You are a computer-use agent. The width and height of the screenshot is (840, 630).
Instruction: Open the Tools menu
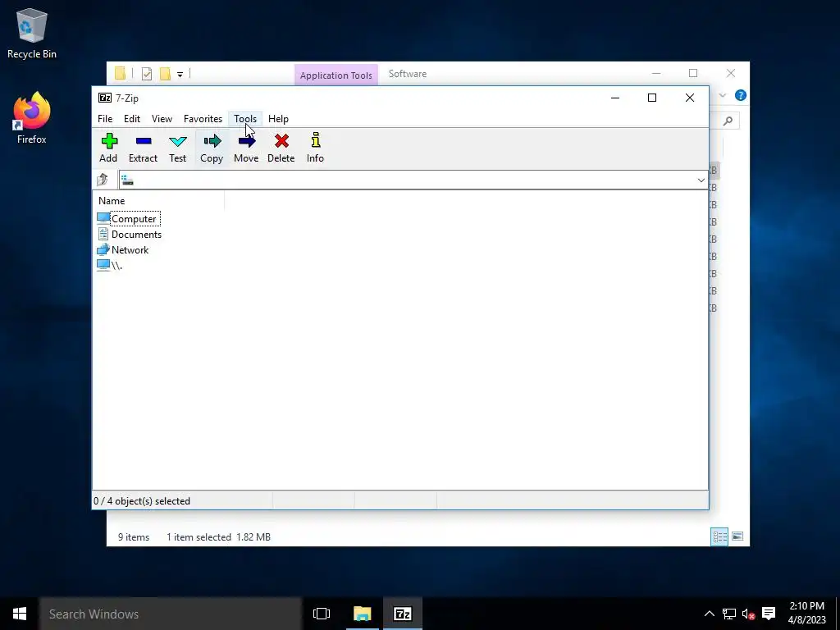244,119
